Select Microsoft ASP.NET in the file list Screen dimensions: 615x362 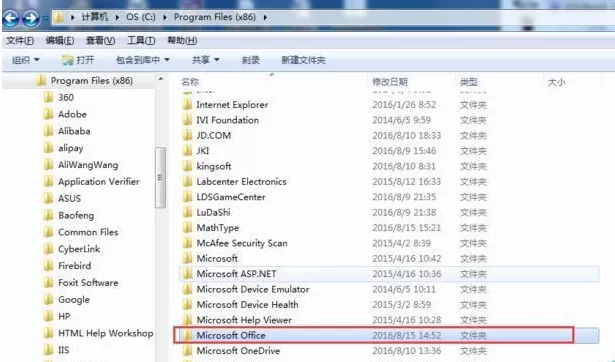[x=236, y=274]
